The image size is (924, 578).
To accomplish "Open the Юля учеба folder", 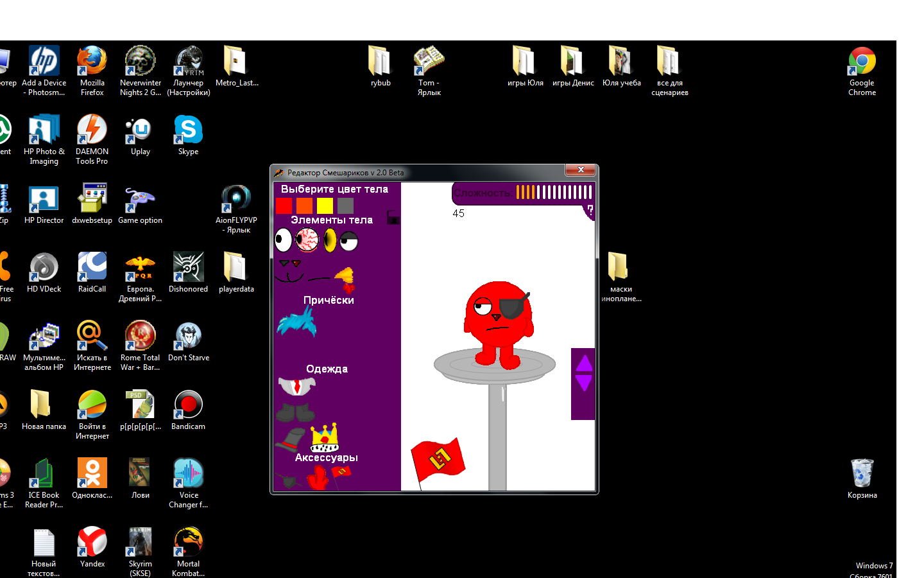I will tap(621, 66).
